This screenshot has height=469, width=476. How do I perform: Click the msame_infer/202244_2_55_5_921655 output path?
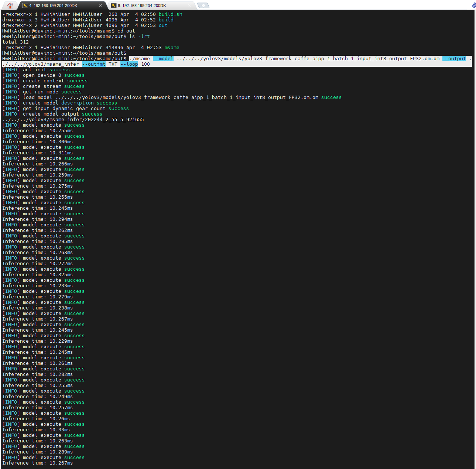(x=73, y=120)
